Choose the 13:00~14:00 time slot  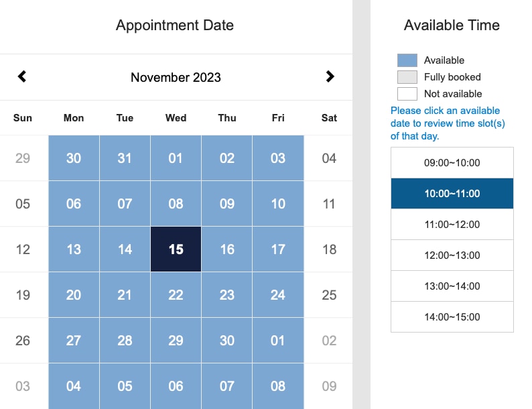coord(452,286)
